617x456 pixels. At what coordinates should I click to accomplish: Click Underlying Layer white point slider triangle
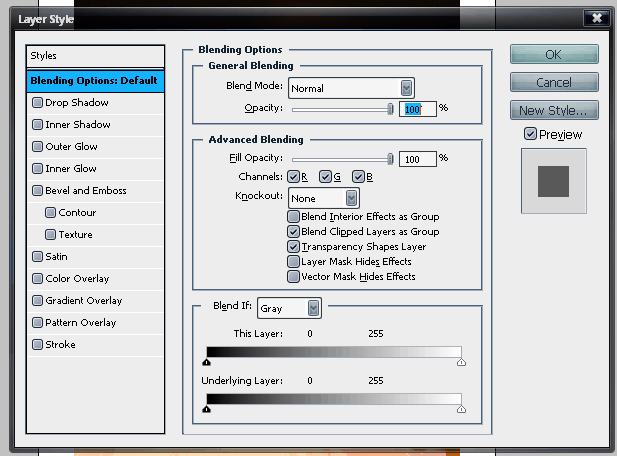tap(461, 409)
